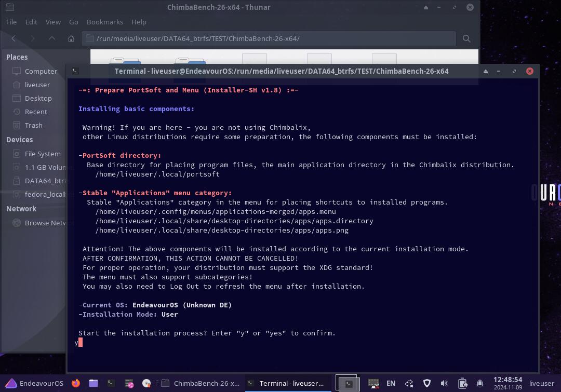561x392 pixels.
Task: Go to home folder in Thunar
Action: click(x=71, y=38)
